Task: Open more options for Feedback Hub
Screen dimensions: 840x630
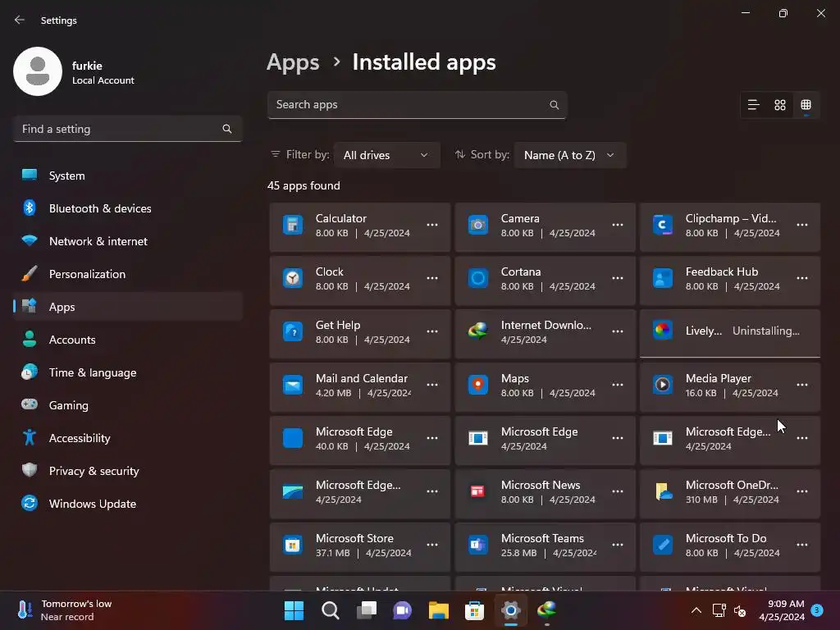Action: [802, 278]
